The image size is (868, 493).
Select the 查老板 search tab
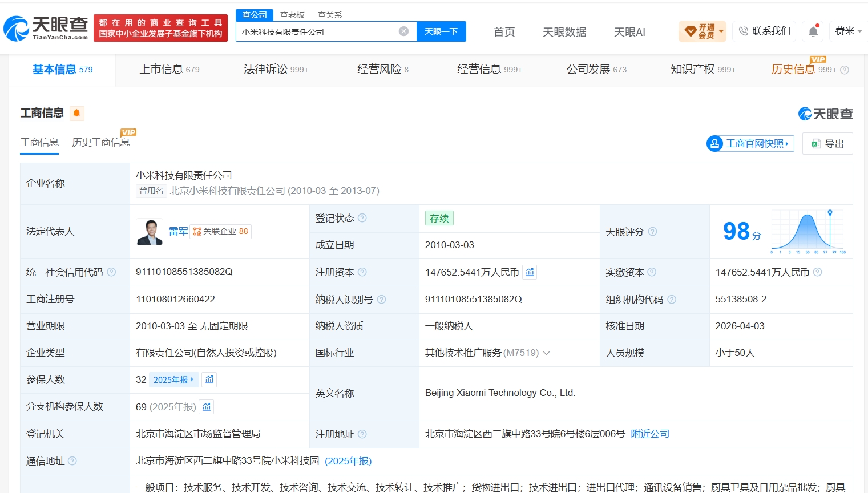point(292,15)
